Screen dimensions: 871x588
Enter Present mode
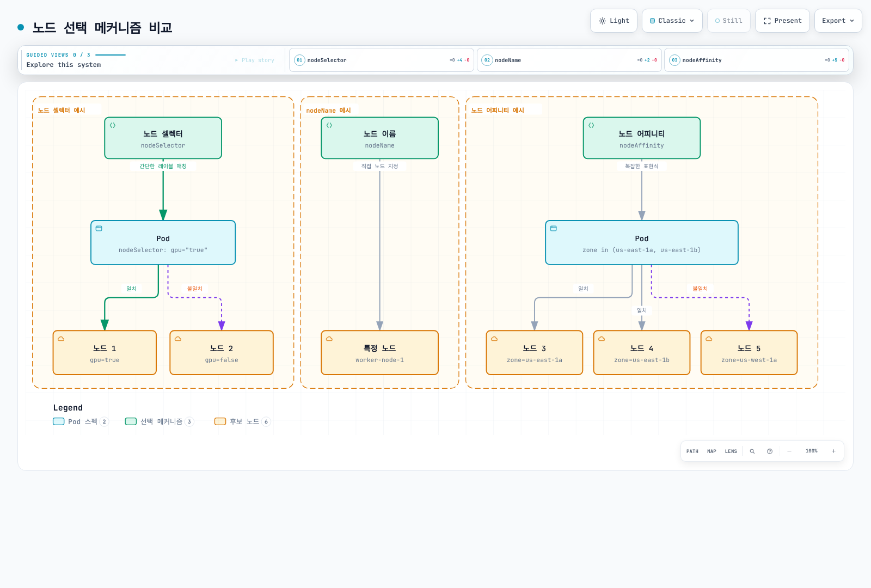coord(782,21)
